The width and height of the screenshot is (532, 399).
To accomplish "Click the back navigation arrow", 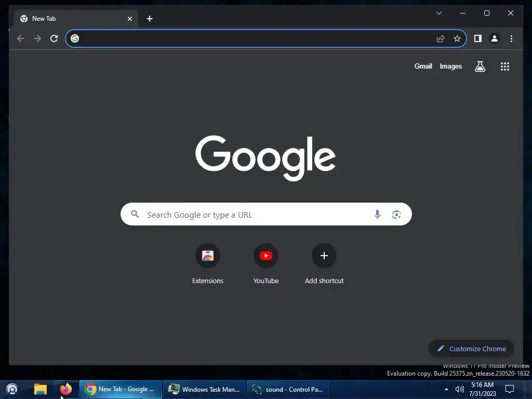I will 21,38.
